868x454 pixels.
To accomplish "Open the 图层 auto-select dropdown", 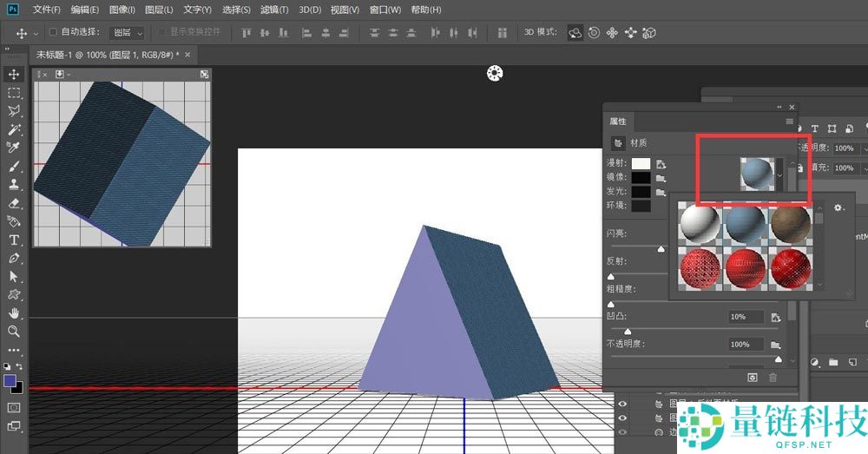I will tap(128, 33).
